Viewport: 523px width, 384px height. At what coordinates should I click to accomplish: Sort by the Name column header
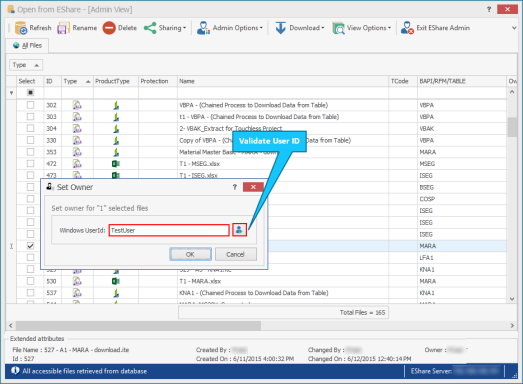point(283,81)
